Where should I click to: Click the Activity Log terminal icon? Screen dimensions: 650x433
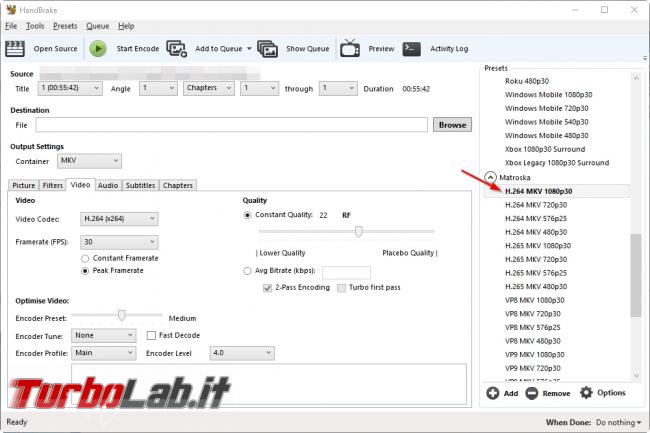[x=412, y=49]
